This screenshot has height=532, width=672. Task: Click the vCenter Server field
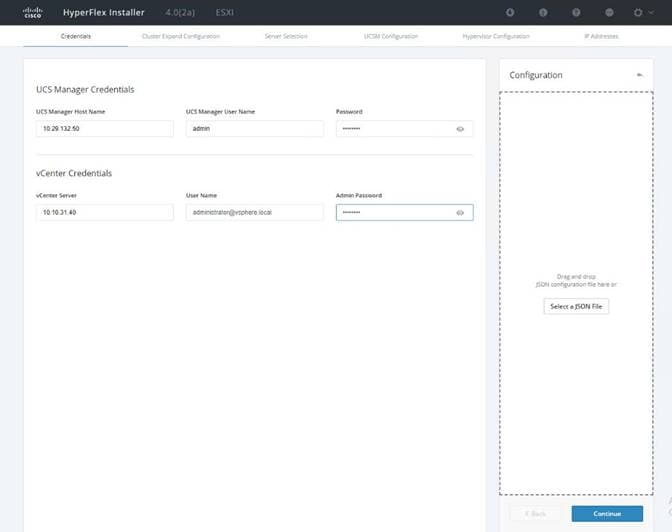pos(105,213)
